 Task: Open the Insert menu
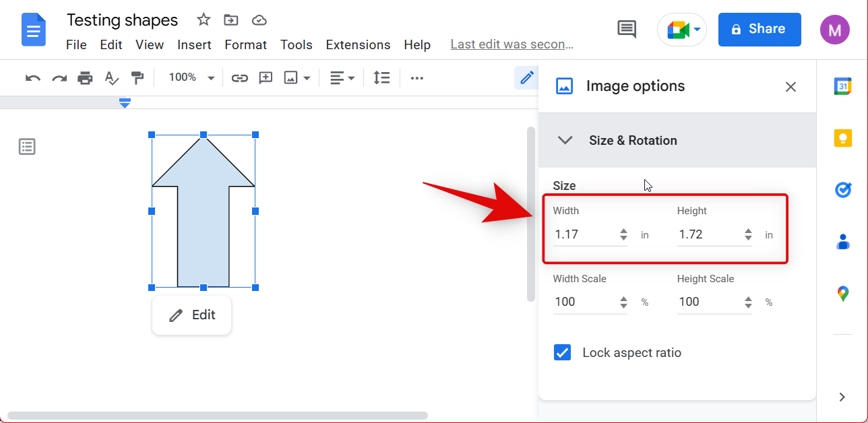point(194,45)
